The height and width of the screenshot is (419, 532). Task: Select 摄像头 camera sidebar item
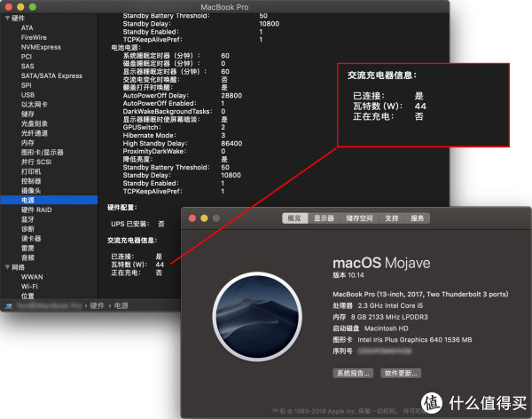click(31, 190)
